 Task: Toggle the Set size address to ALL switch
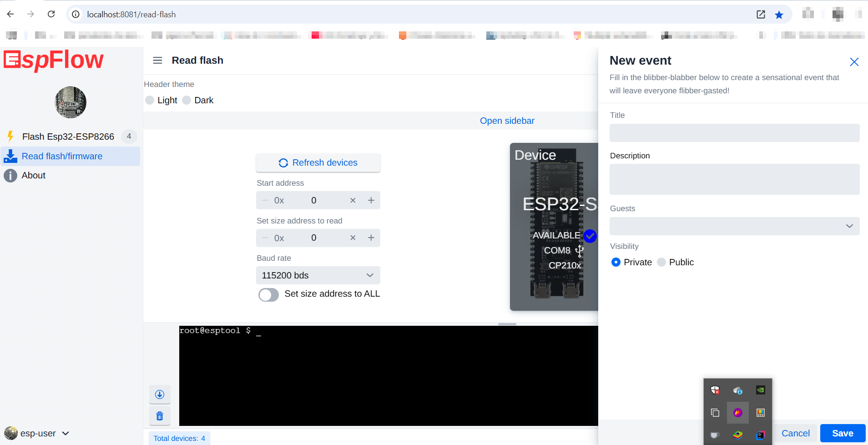click(268, 294)
